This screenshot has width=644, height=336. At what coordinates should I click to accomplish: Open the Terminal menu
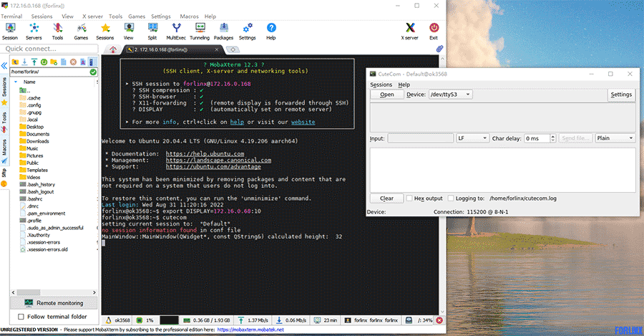click(11, 16)
